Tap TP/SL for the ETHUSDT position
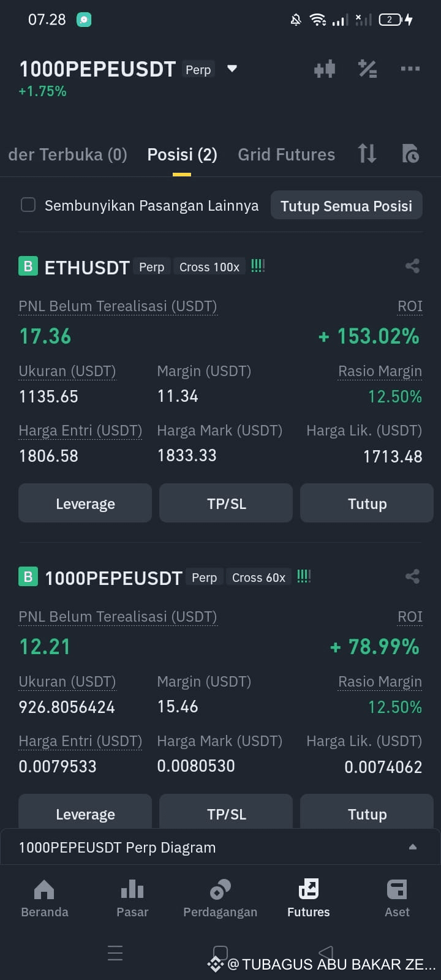 click(x=226, y=503)
